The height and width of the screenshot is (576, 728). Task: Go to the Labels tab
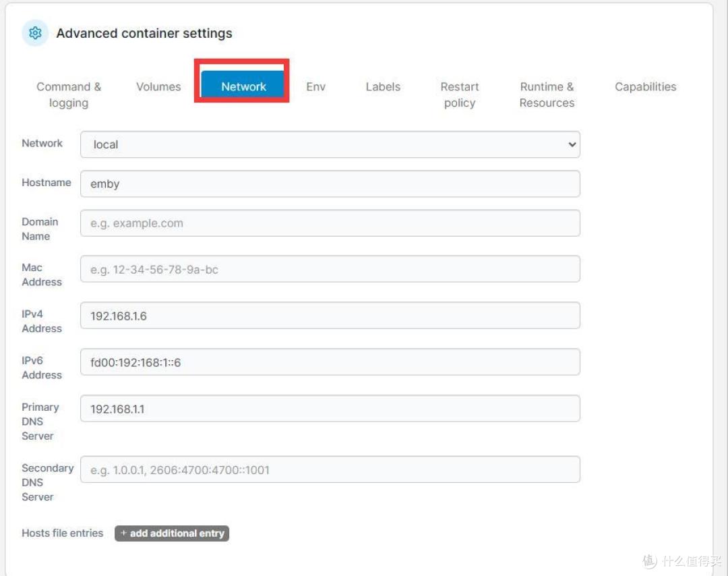[383, 87]
